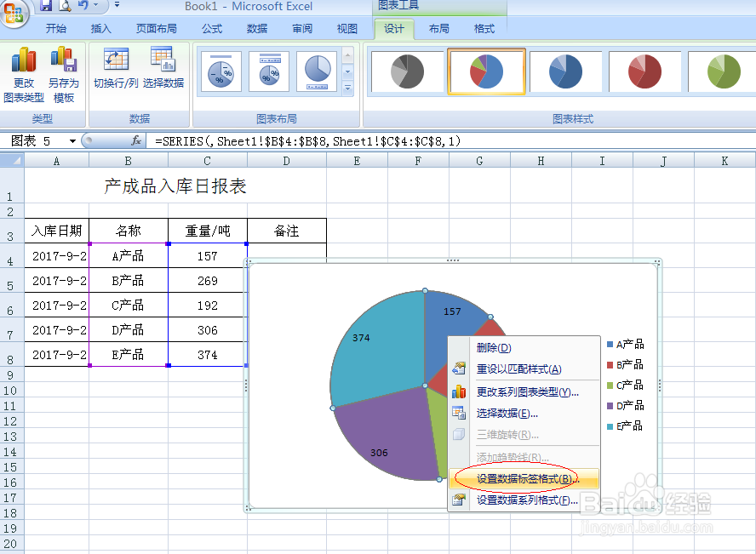The width and height of the screenshot is (756, 554).
Task: Choose the multicolor pie chart style
Action: 486,71
